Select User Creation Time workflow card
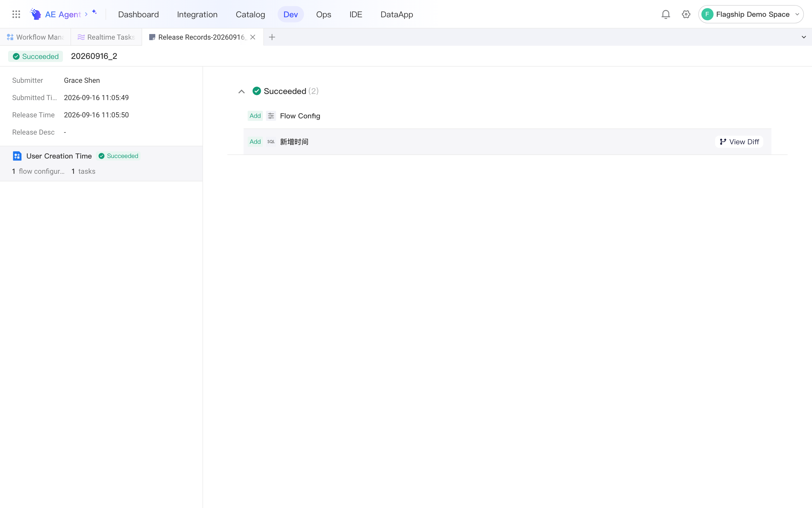The image size is (812, 508). [101, 164]
